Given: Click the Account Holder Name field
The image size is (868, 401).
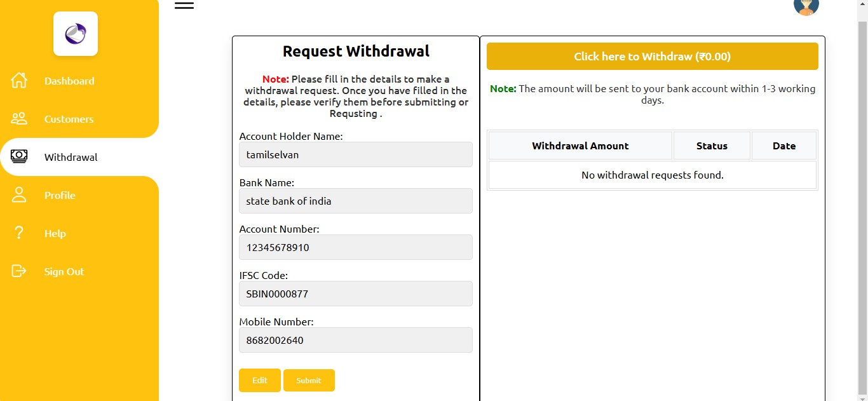Looking at the screenshot, I should click(x=355, y=154).
